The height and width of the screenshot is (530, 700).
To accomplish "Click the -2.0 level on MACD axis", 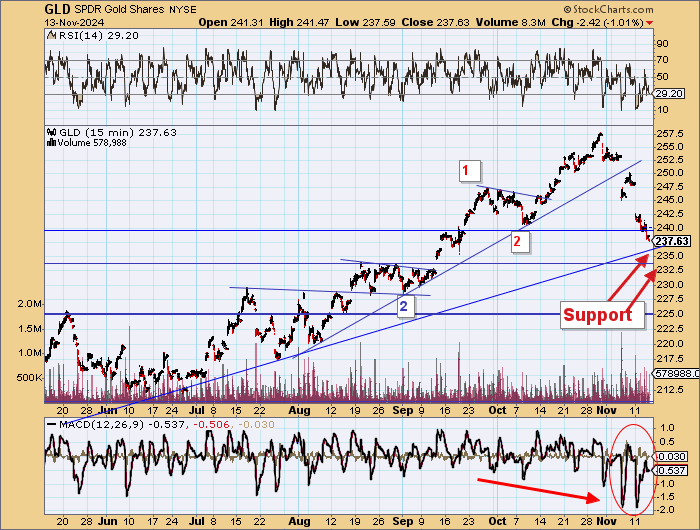I will point(664,510).
